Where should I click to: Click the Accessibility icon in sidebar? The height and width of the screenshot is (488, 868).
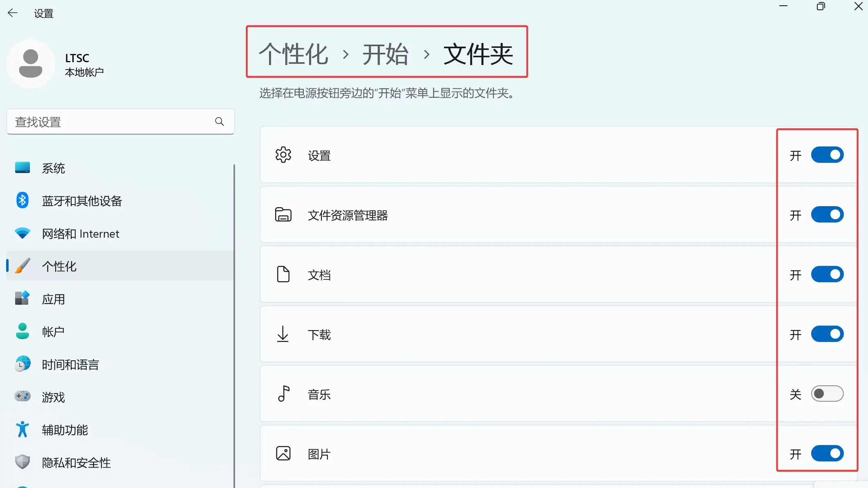click(x=22, y=430)
